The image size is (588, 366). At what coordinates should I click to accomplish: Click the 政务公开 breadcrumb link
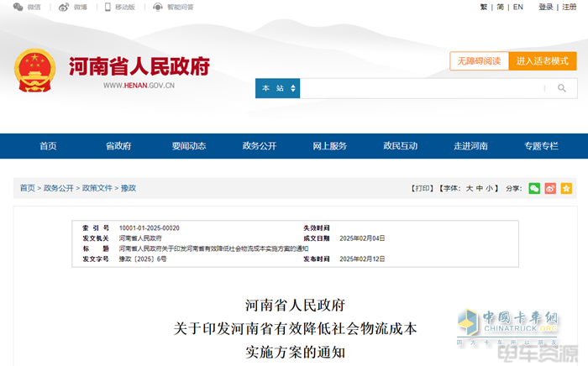pyautogui.click(x=59, y=188)
